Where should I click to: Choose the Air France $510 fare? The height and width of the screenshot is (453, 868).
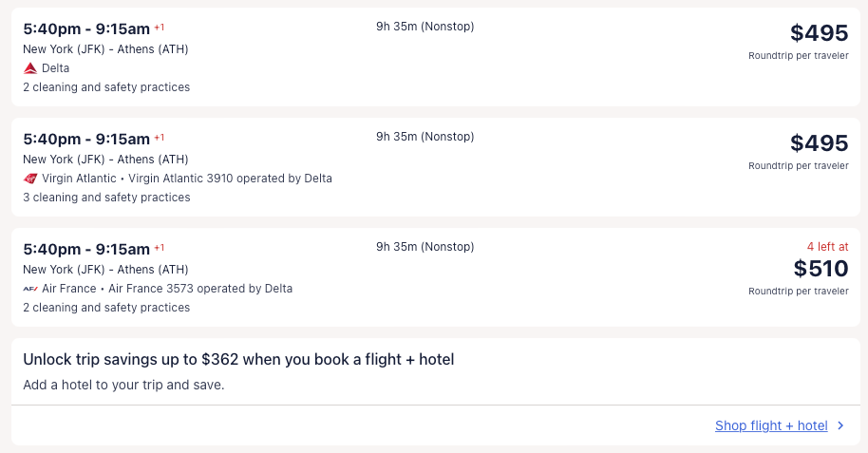[x=821, y=269]
